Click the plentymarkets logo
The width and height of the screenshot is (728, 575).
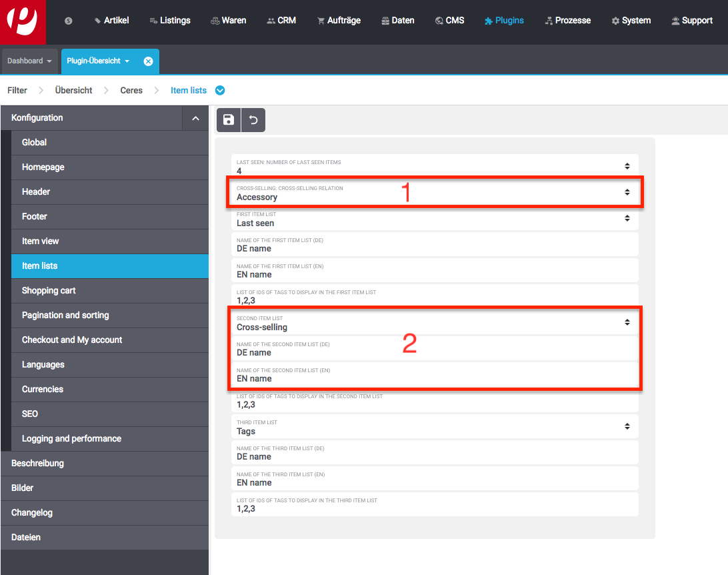click(23, 21)
